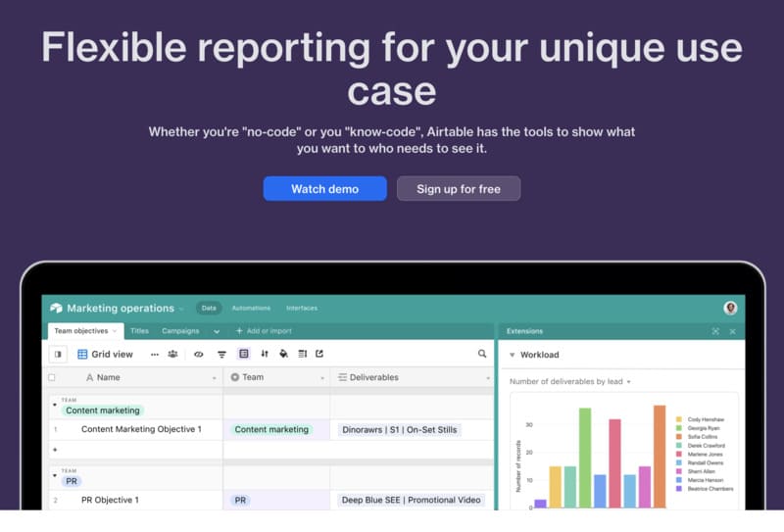
Task: Click the Extensions panel title
Action: point(524,331)
